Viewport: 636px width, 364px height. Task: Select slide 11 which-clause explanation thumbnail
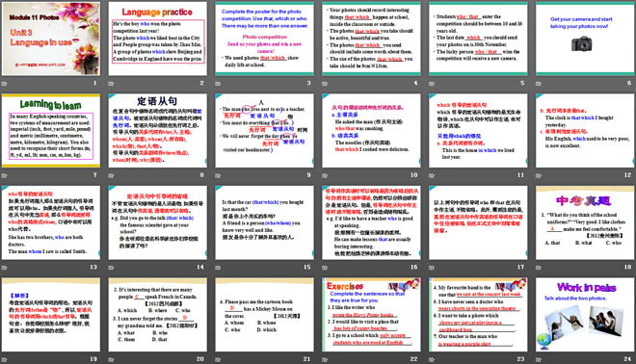click(x=478, y=131)
